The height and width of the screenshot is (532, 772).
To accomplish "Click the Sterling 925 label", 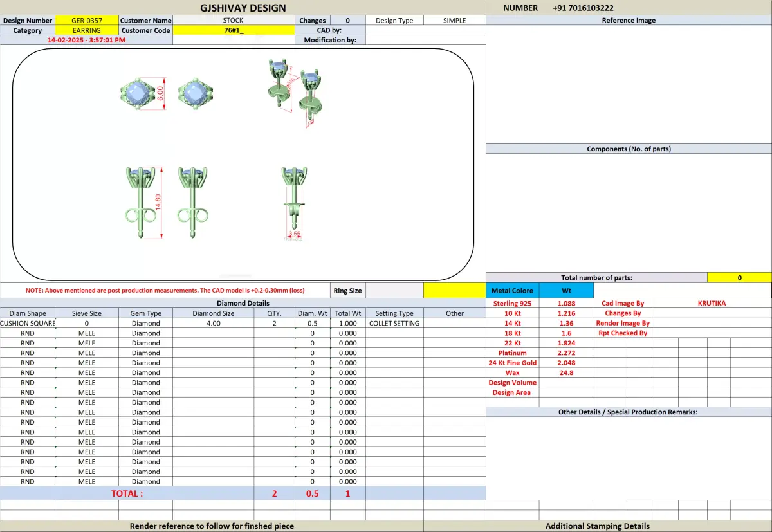I will 513,303.
